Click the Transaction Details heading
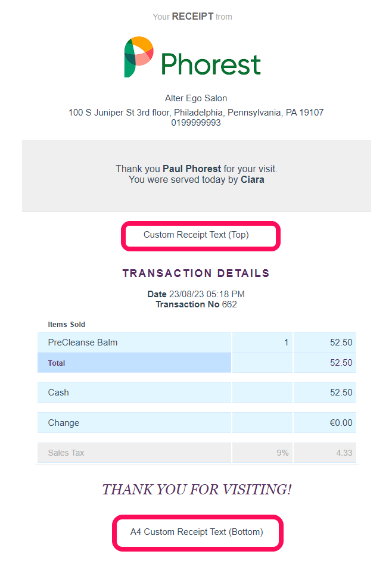Viewport: 392px width, 573px height. point(196,273)
